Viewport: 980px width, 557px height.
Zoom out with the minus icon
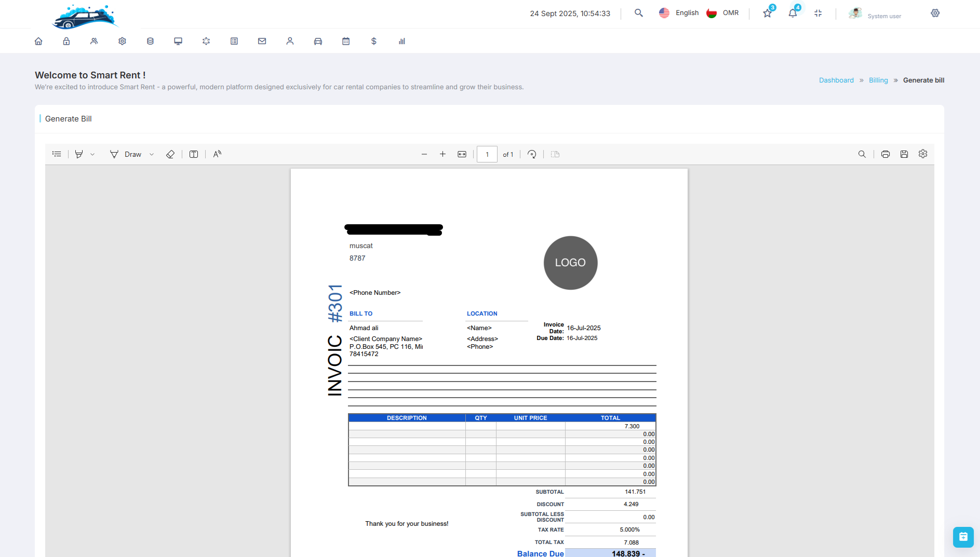pos(424,154)
